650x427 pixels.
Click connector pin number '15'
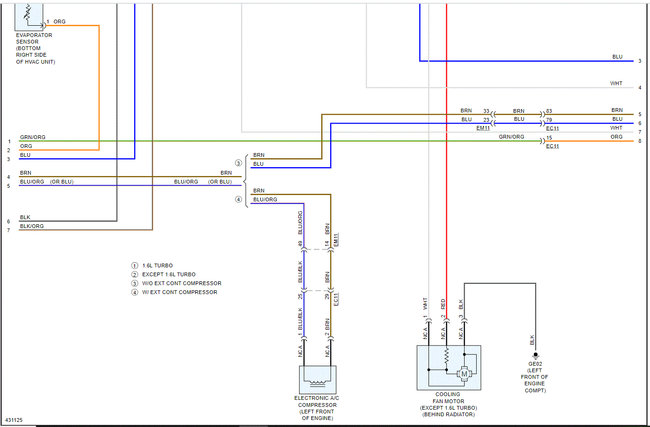(549, 138)
